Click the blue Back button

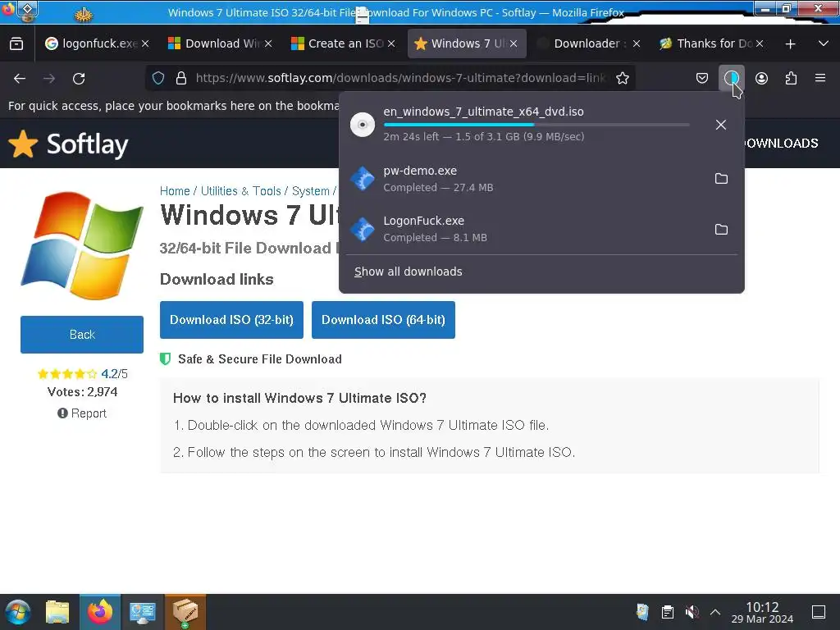point(82,335)
